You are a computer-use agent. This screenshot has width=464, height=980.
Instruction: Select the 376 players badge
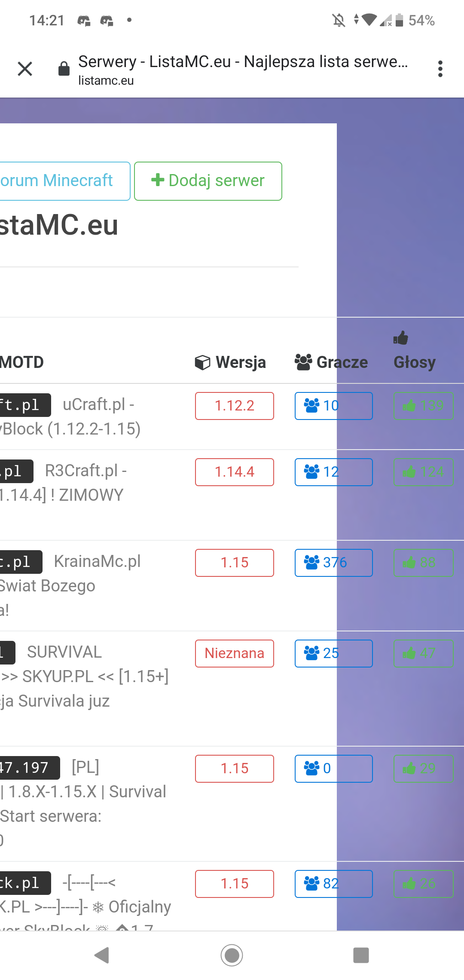point(333,563)
